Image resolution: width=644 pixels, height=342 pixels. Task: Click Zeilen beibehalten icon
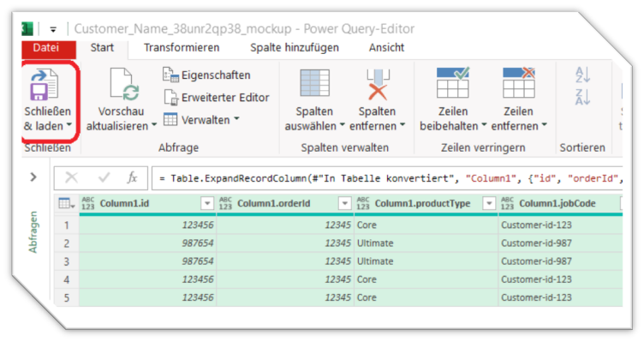coord(453,82)
